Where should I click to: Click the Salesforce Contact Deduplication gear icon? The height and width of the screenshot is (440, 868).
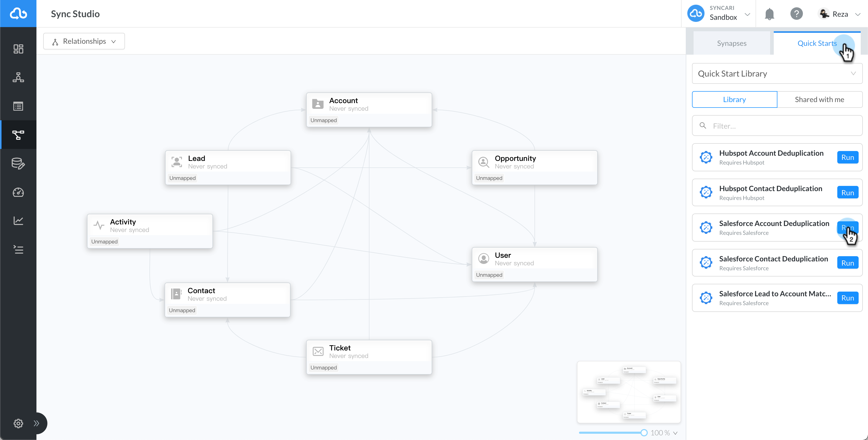706,262
